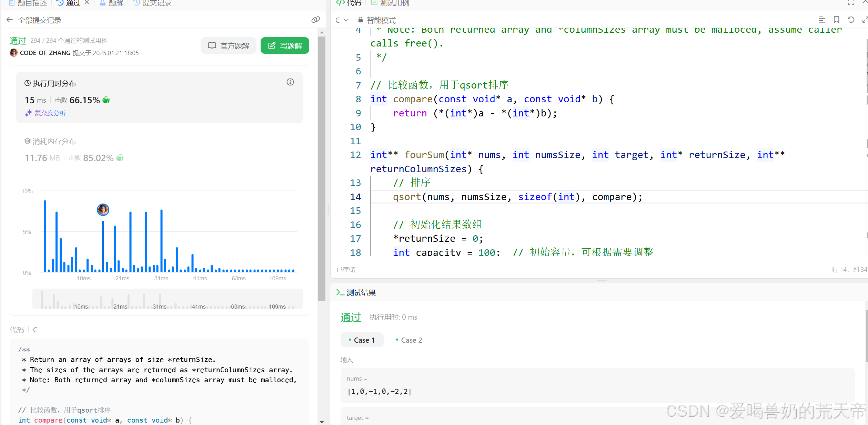Reset code with the undo icon
The height and width of the screenshot is (425, 868).
pyautogui.click(x=851, y=20)
